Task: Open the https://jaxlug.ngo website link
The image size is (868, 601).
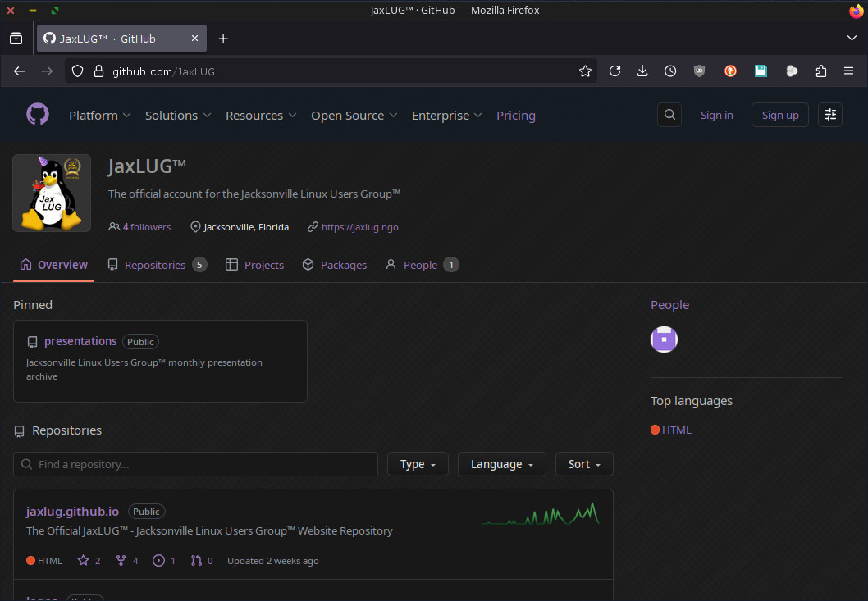Action: (360, 227)
